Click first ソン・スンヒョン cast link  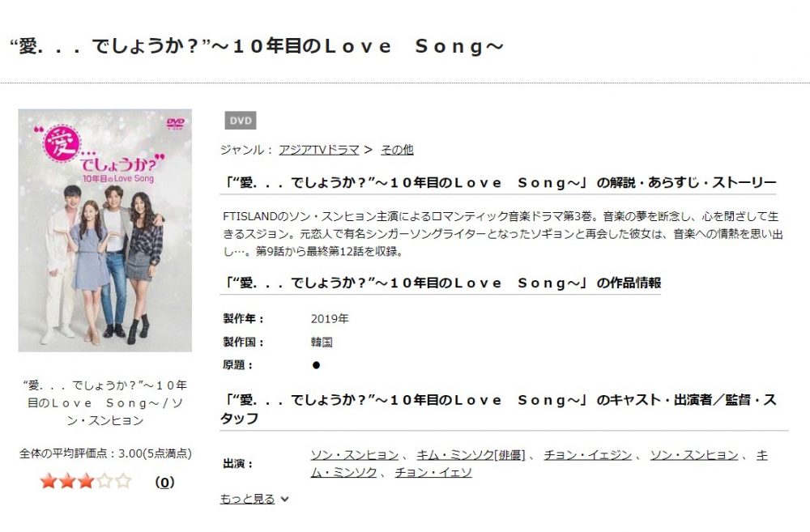(x=355, y=455)
